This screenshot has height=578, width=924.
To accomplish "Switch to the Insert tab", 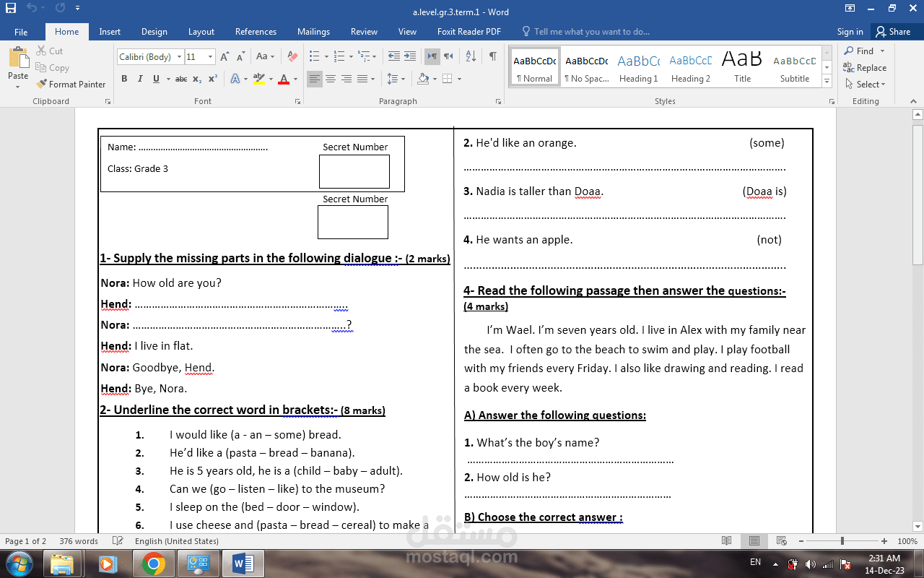I will pos(110,32).
